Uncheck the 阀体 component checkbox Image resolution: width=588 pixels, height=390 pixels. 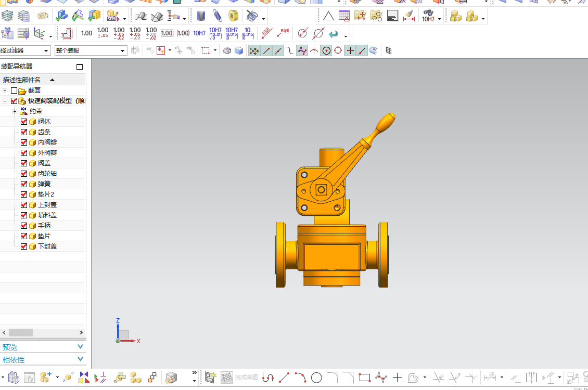(24, 122)
